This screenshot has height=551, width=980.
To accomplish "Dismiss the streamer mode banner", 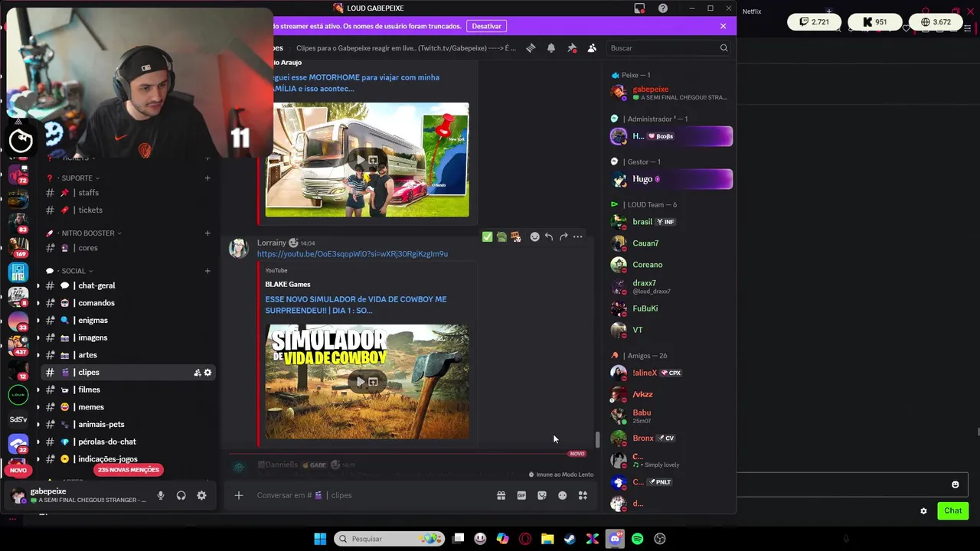I will point(723,26).
